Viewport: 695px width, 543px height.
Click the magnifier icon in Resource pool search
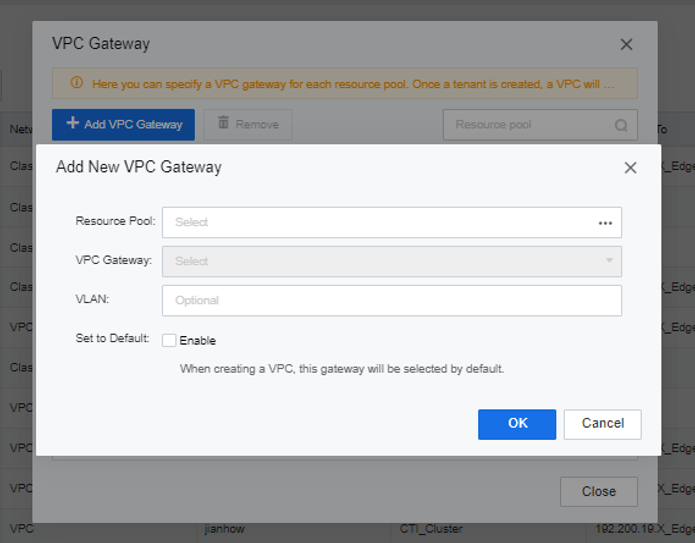(x=621, y=125)
